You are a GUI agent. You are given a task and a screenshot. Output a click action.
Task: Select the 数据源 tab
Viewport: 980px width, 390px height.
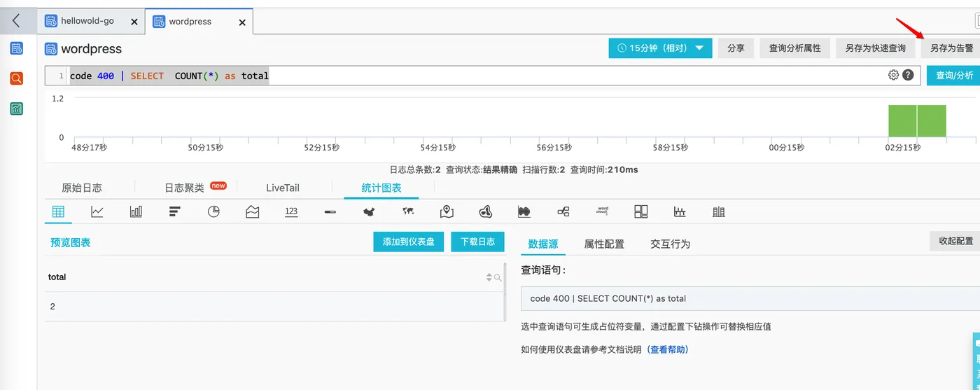click(x=543, y=244)
